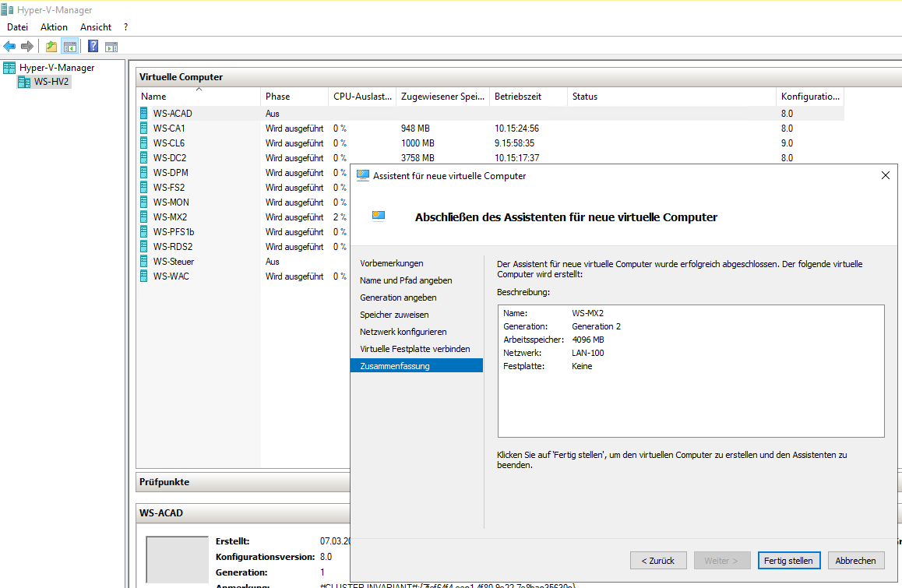Go to Generation angeben step
The image size is (902, 588).
tap(398, 298)
